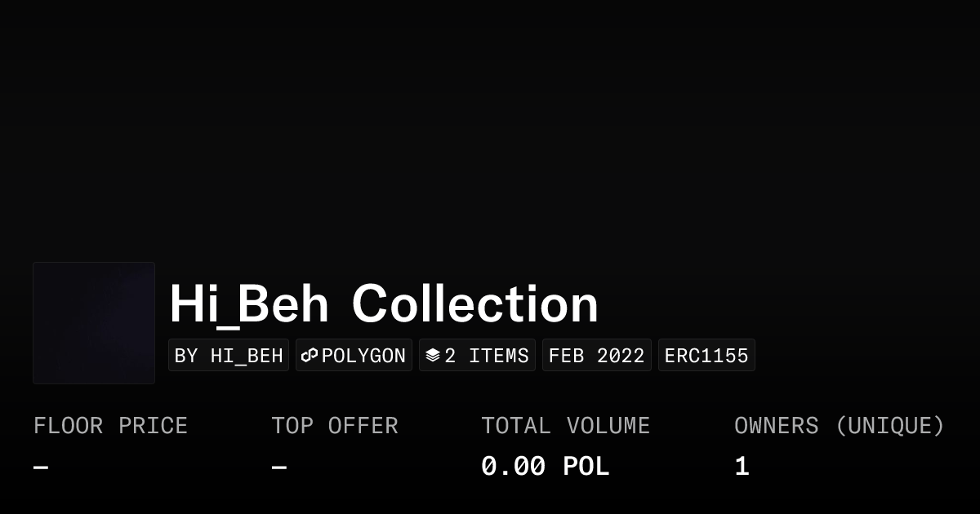980x514 pixels.
Task: Select the 0.00 POL volume value
Action: [x=545, y=467]
